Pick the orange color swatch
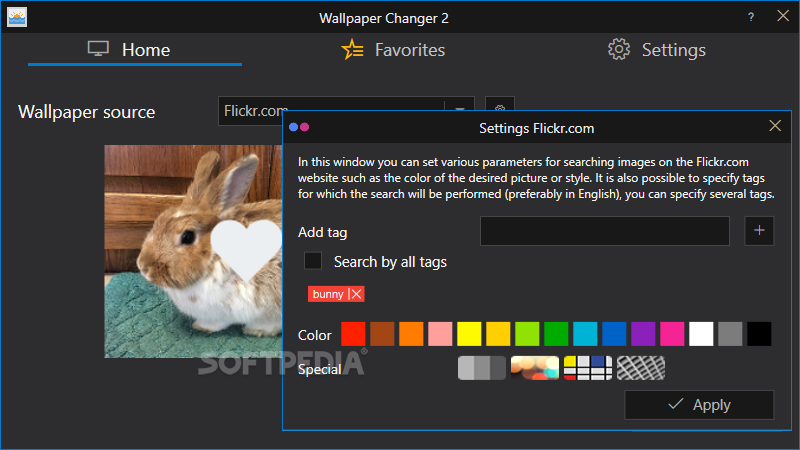800x450 pixels. (x=411, y=334)
